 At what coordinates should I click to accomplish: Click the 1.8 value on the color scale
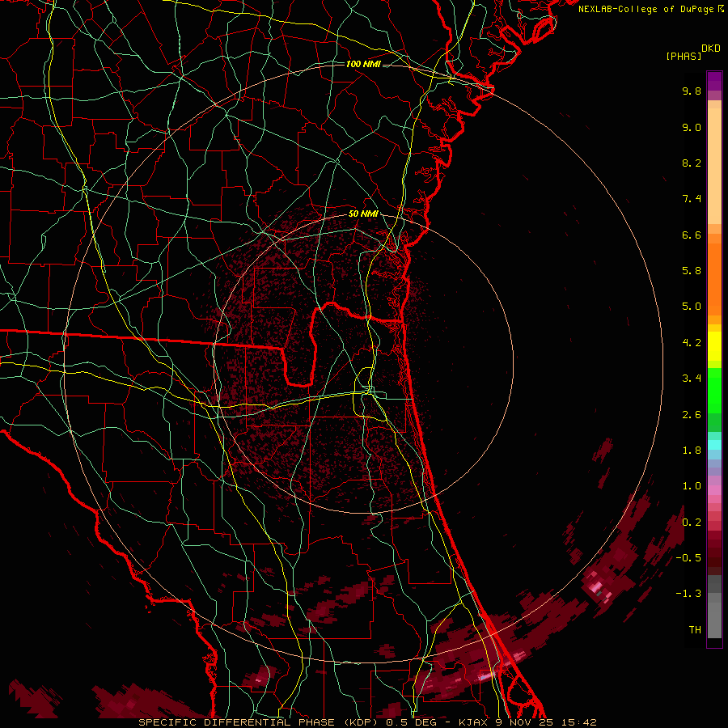tap(692, 451)
